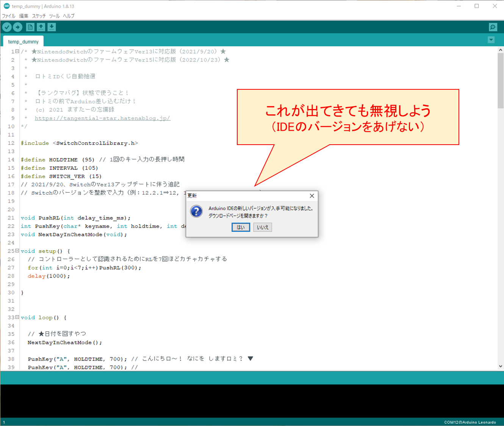Collapse the setup() function fold marker

point(17,251)
